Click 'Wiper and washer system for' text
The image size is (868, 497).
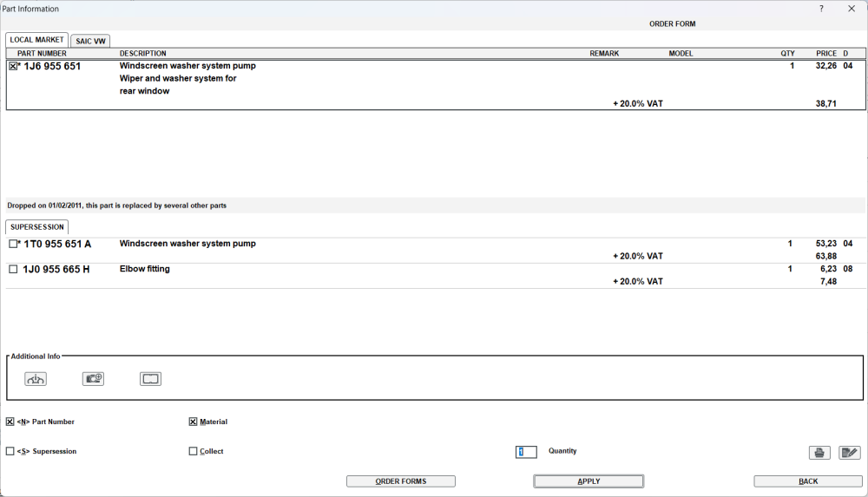click(178, 79)
